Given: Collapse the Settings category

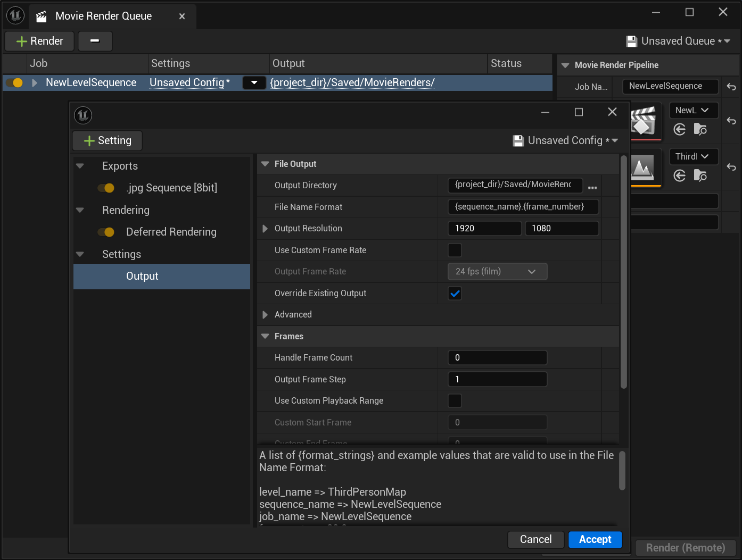Looking at the screenshot, I should pyautogui.click(x=80, y=254).
